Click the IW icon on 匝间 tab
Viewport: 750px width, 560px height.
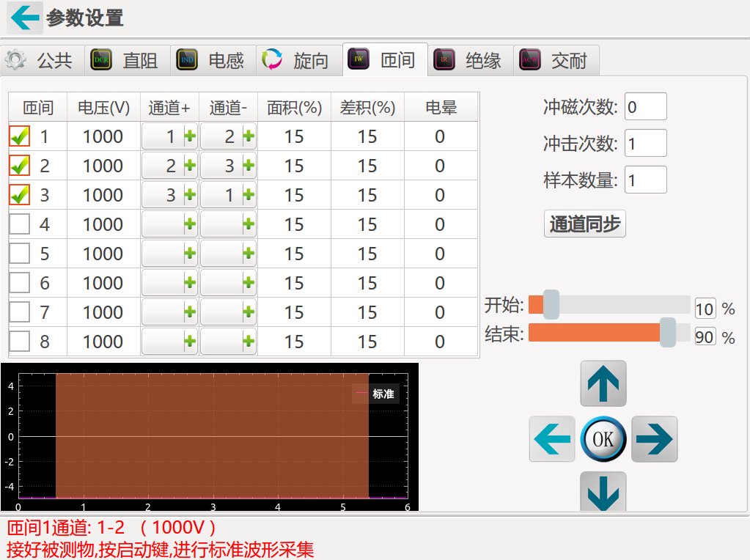tap(359, 59)
